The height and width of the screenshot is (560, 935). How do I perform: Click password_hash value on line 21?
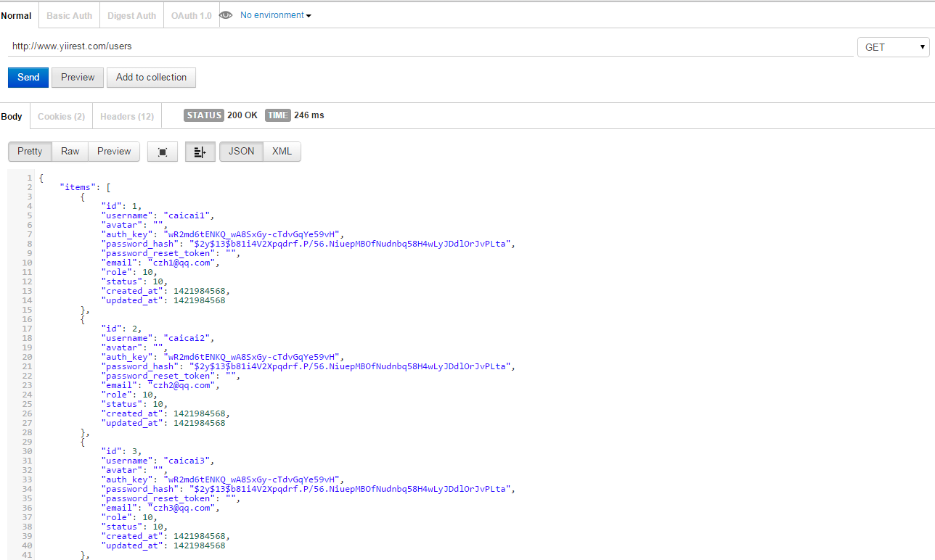[351, 366]
